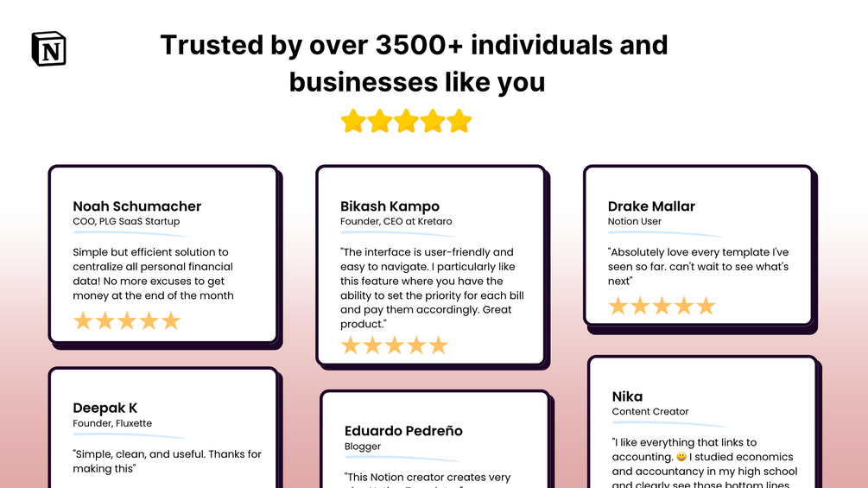Click the smiley emoji in Nika's review
This screenshot has width=868, height=488.
tap(681, 457)
